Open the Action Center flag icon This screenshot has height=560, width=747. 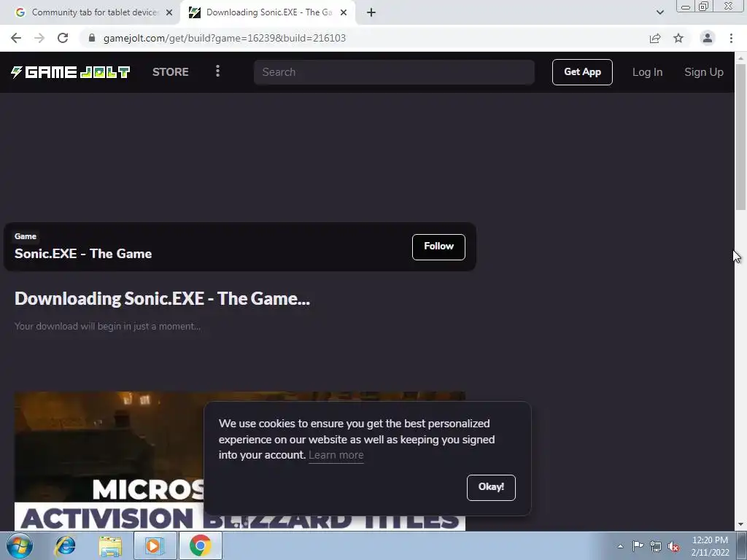coord(638,545)
